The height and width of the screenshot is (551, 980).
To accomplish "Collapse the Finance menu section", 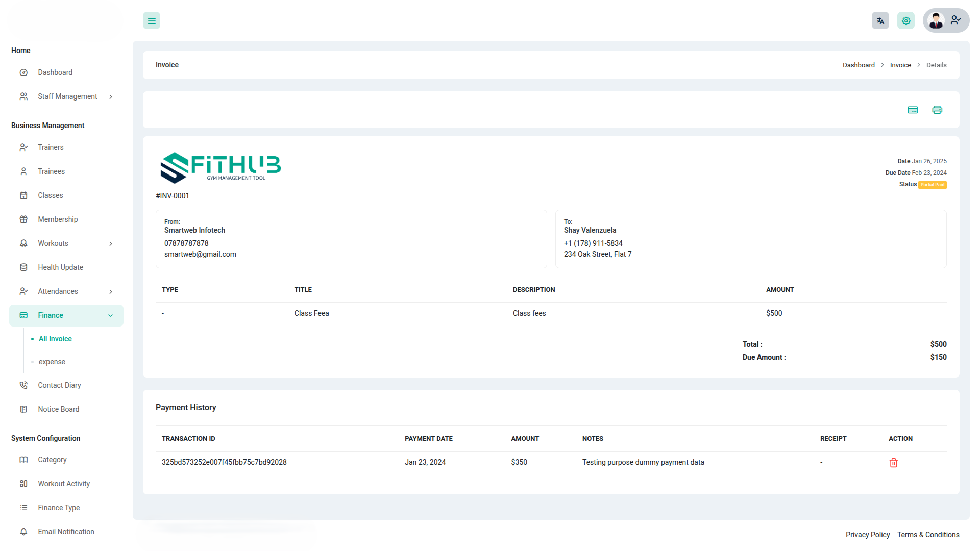I will click(110, 316).
